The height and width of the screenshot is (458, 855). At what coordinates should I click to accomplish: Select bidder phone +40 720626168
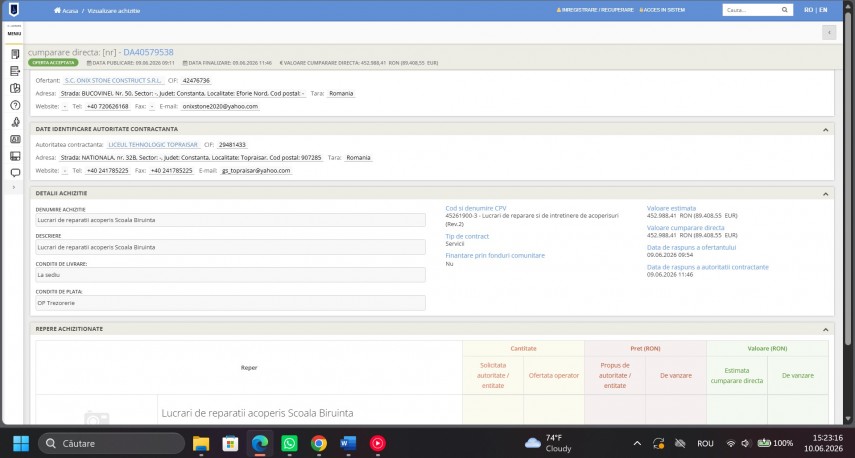pyautogui.click(x=107, y=106)
